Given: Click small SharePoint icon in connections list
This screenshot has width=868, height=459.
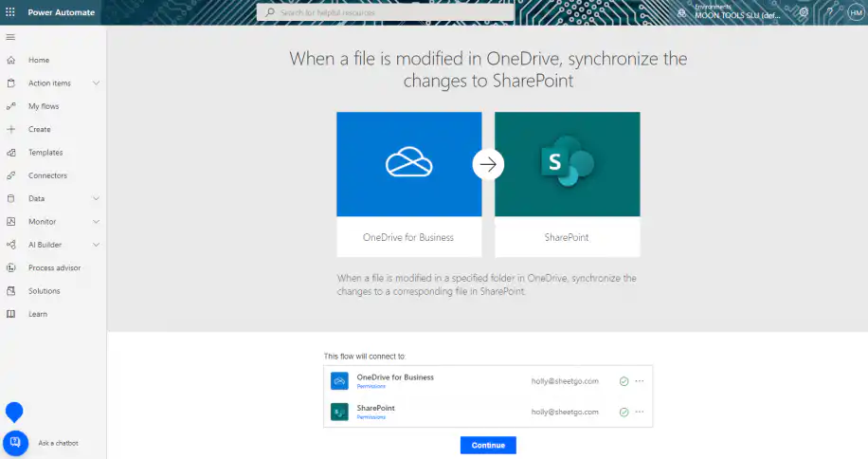Looking at the screenshot, I should (x=339, y=412).
